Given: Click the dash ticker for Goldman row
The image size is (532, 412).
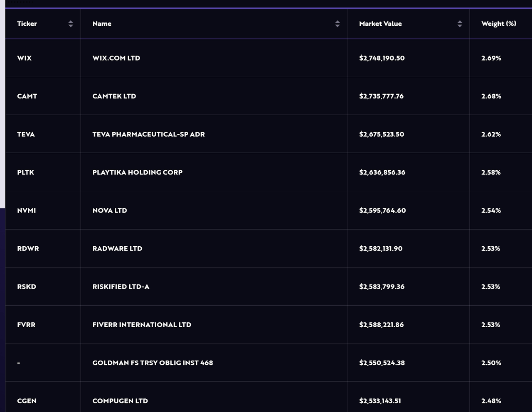Looking at the screenshot, I should click(19, 363).
